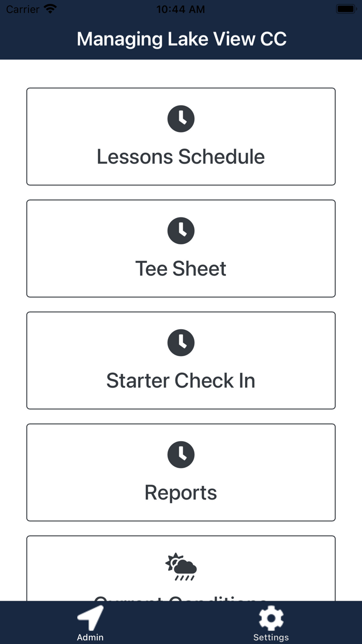Tap the clock icon above Reports
Viewport: 362px width, 644px height.
[180, 455]
